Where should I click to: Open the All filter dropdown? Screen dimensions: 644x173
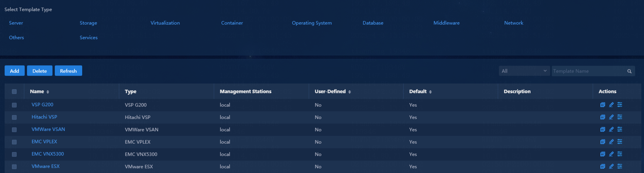tap(524, 71)
